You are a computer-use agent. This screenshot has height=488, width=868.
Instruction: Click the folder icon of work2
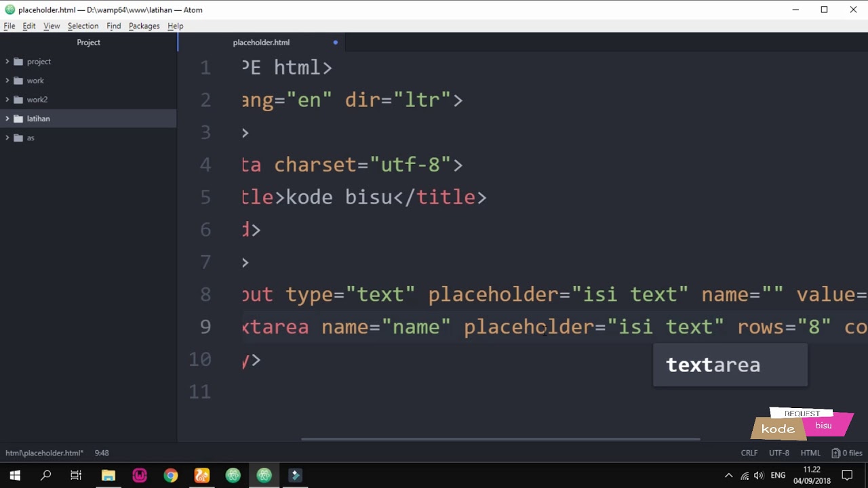click(18, 100)
